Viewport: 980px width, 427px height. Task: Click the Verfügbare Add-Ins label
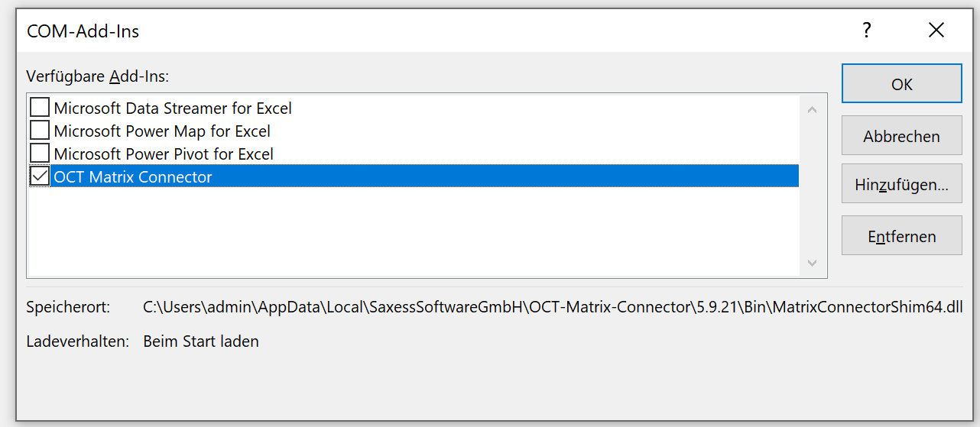click(98, 76)
